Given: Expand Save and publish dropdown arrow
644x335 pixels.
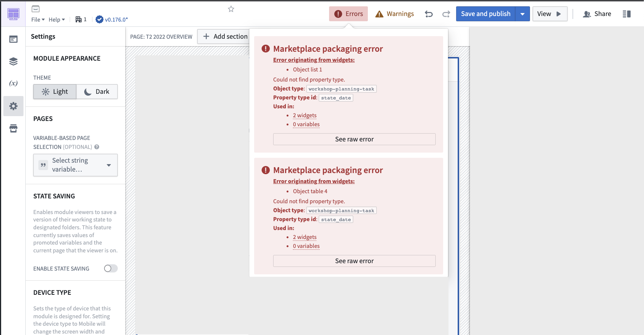Looking at the screenshot, I should [x=523, y=14].
